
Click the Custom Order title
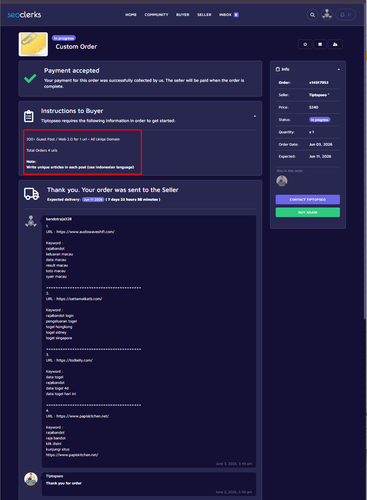point(76,47)
